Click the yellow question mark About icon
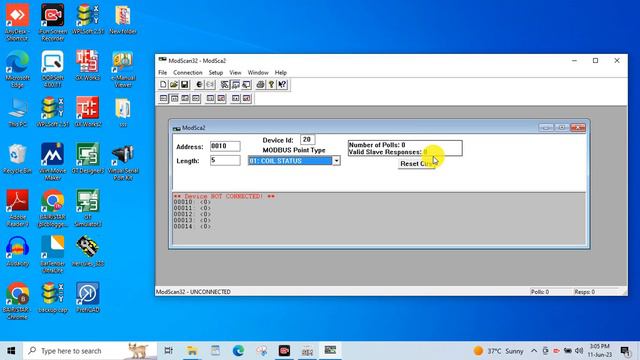The image size is (640, 360). click(x=271, y=84)
